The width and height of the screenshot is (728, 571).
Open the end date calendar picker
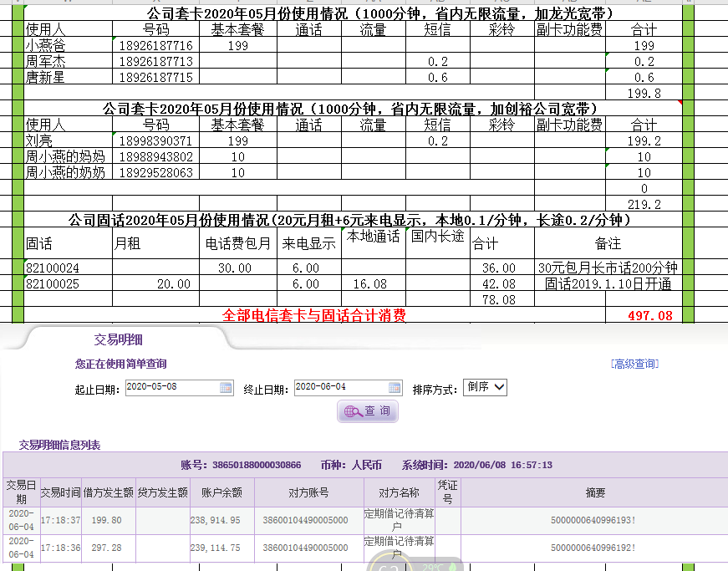(x=395, y=388)
